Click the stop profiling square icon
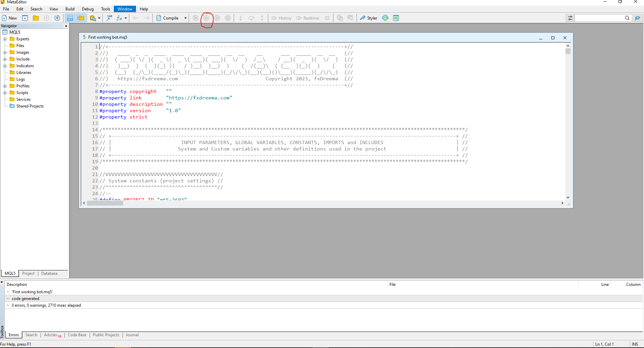Screen dimensions: 644x348 coord(327,18)
